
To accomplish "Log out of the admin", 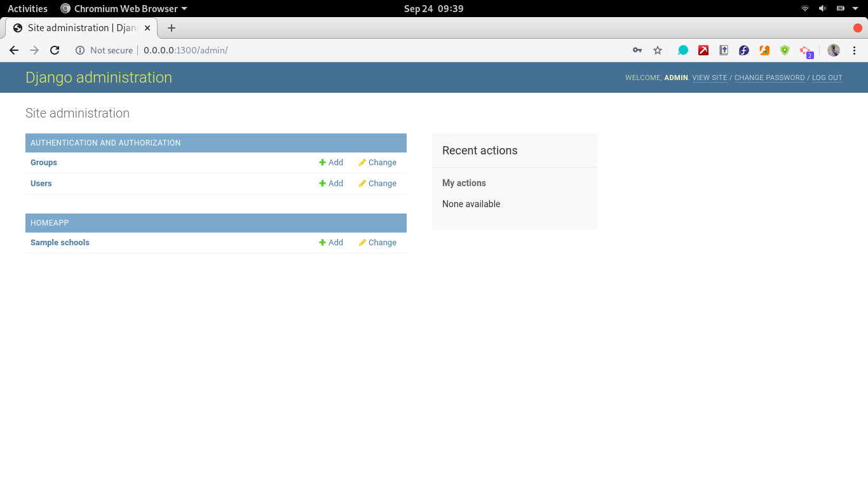I will 827,78.
